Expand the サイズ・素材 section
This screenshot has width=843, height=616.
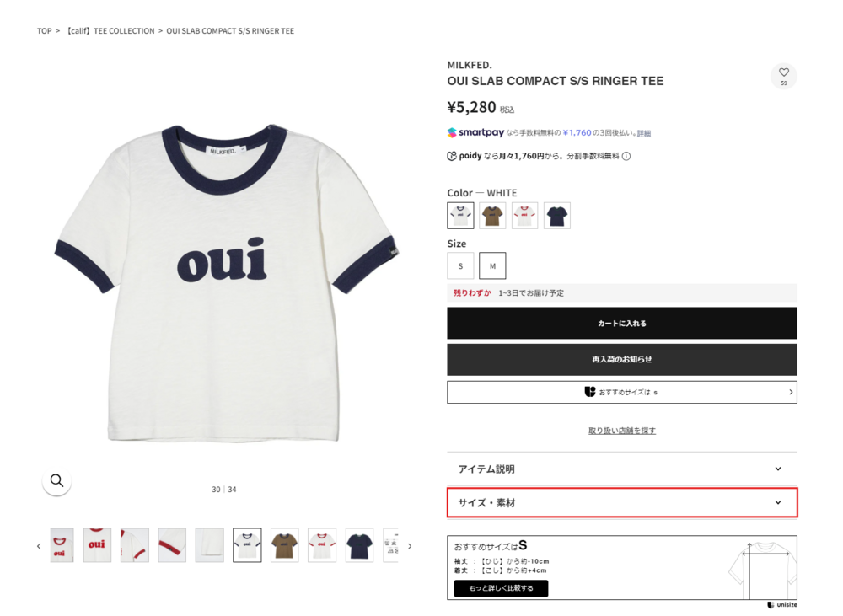point(621,503)
